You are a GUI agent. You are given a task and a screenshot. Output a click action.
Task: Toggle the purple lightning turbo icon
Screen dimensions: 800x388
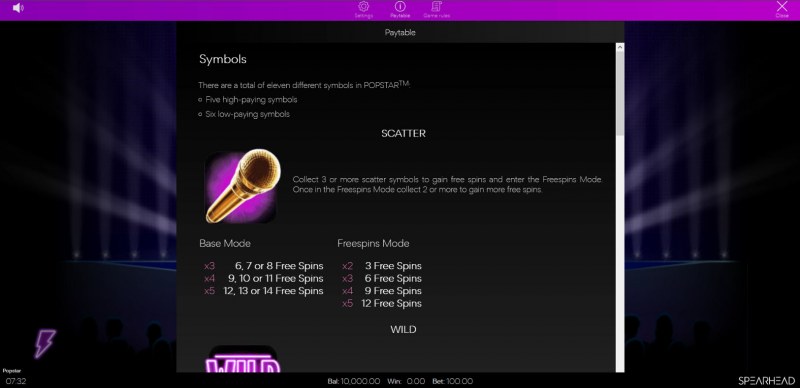click(x=45, y=343)
